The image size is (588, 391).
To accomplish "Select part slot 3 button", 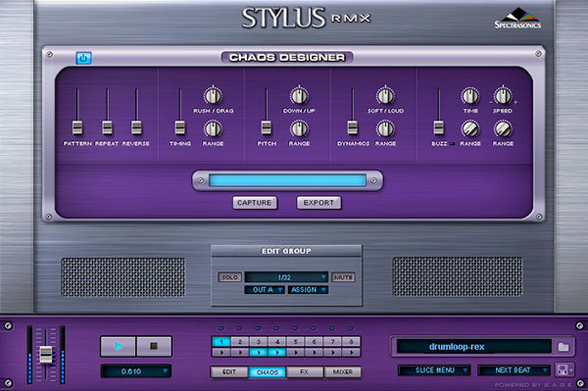I will click(x=259, y=342).
